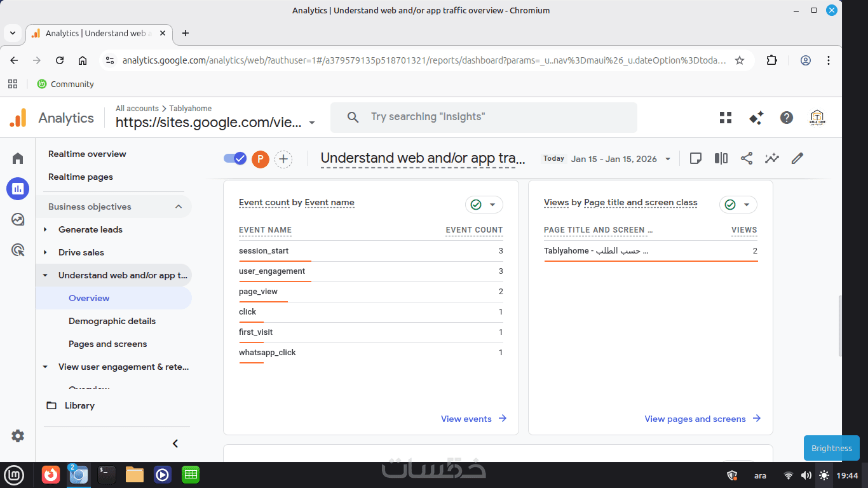This screenshot has width=868, height=488.
Task: Open the Insights sparkline icon
Action: [x=772, y=158]
